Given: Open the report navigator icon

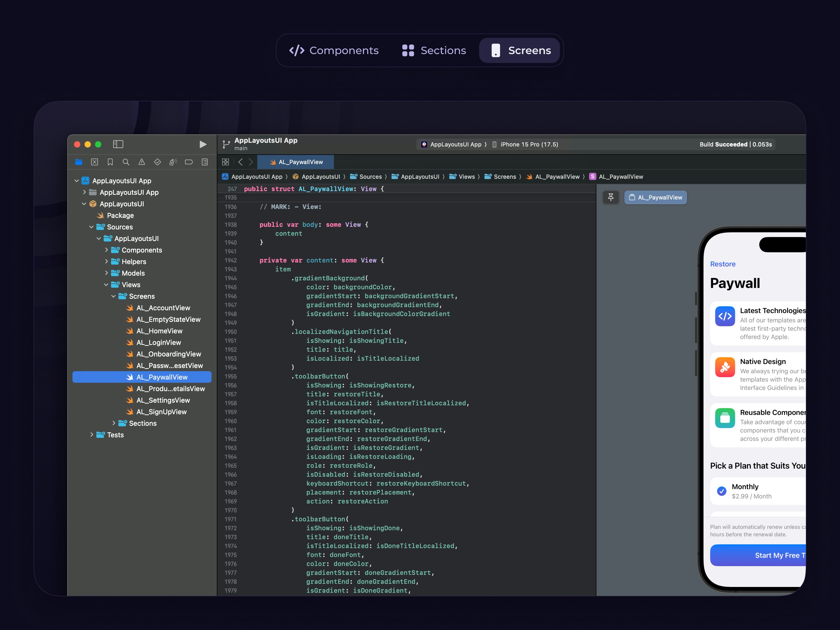Looking at the screenshot, I should pos(205,162).
